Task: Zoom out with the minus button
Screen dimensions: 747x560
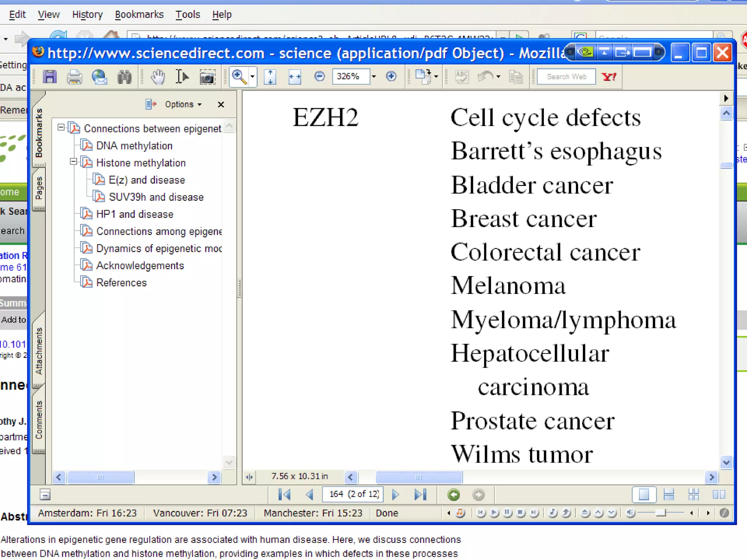Action: (x=320, y=77)
